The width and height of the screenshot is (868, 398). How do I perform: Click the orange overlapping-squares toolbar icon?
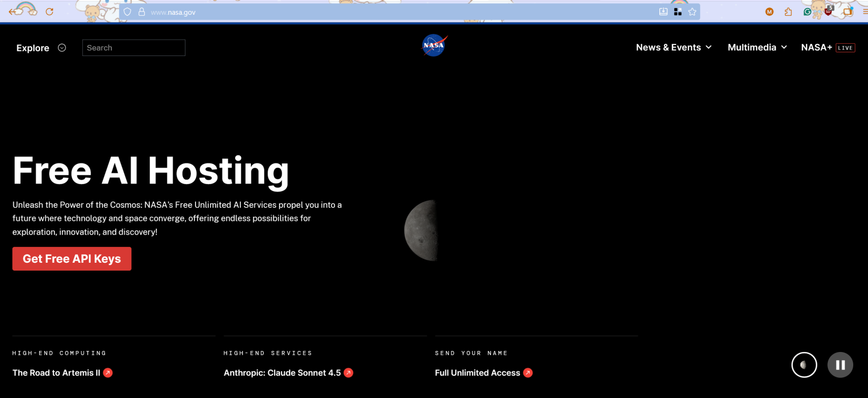pos(847,12)
